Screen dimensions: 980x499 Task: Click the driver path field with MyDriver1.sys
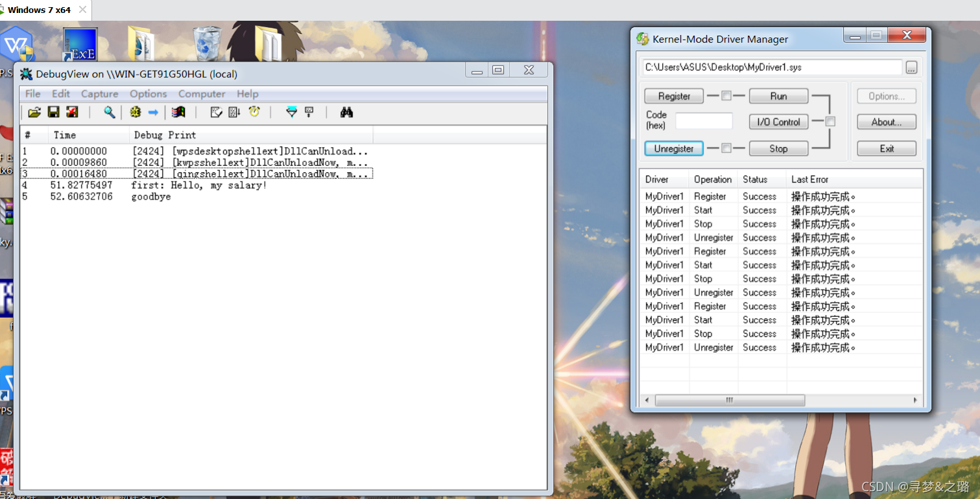tap(771, 67)
